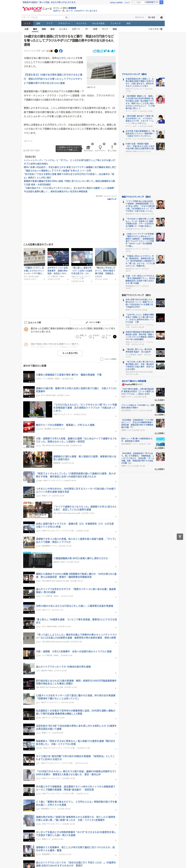Open the エキスパート tab
Screen dimensions: 186x868
tap(64, 24)
